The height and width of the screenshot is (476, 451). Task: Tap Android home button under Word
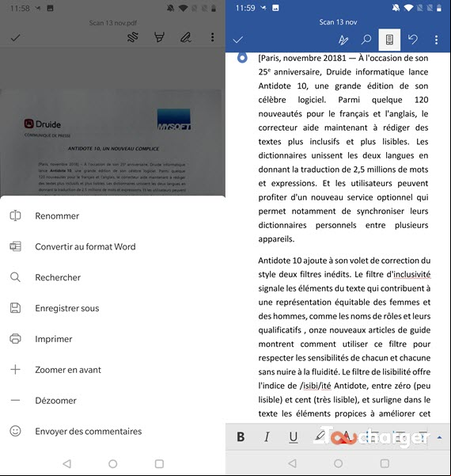(338, 463)
